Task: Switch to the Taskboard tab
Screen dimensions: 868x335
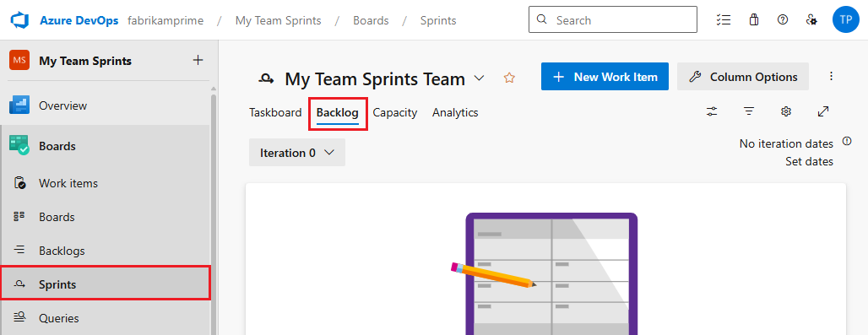Action: [275, 113]
